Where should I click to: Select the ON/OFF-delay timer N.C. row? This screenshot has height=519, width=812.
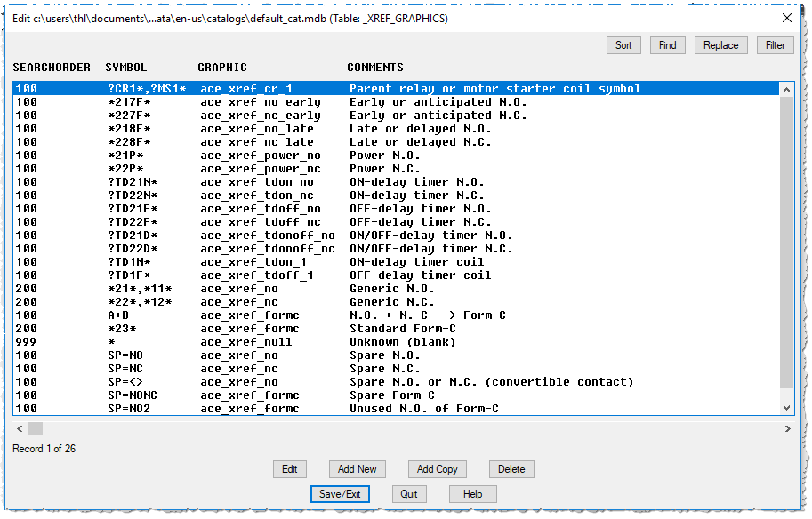coord(396,249)
